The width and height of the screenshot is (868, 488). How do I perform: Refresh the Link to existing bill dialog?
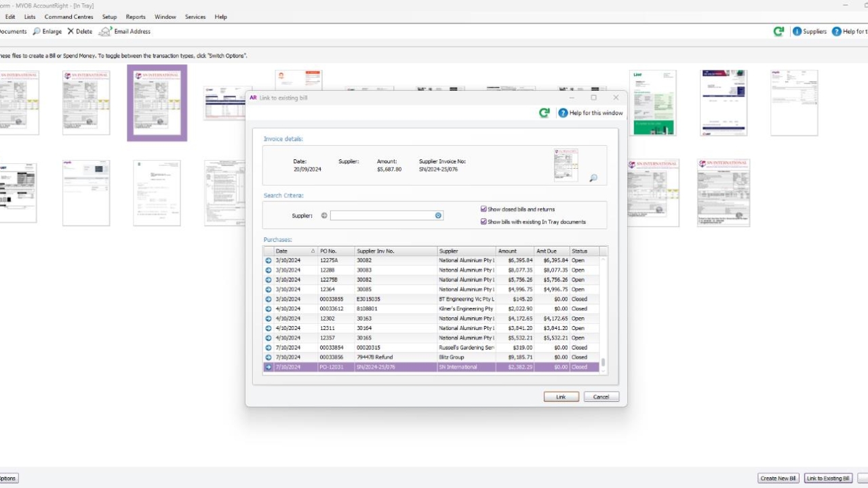545,113
